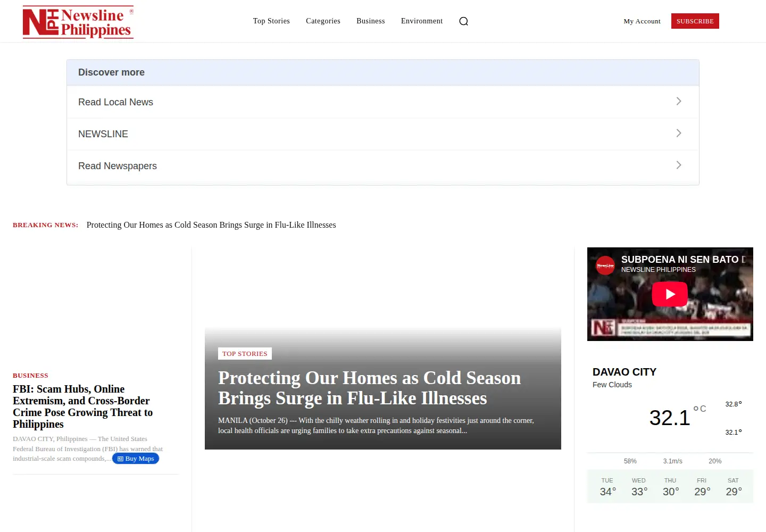Viewport: 766px width, 532px height.
Task: Open the Protecting Our Homes featured headline
Action: coord(369,388)
